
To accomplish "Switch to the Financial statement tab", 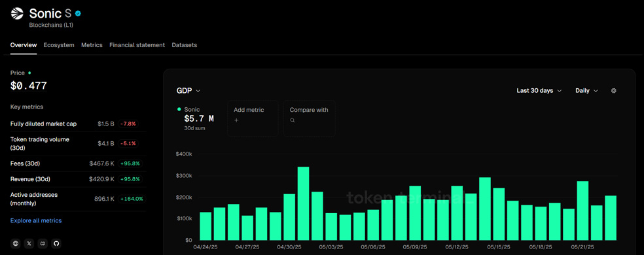I will [137, 45].
